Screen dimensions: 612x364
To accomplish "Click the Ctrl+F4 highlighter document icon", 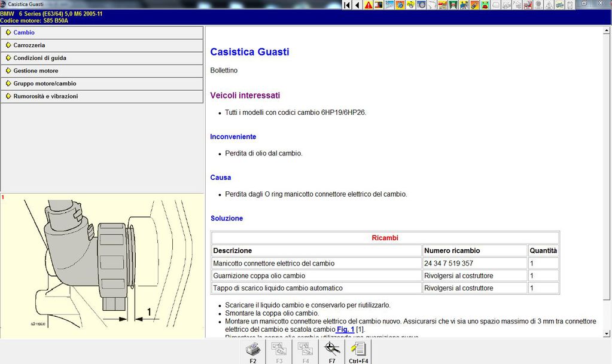I will [x=358, y=352].
